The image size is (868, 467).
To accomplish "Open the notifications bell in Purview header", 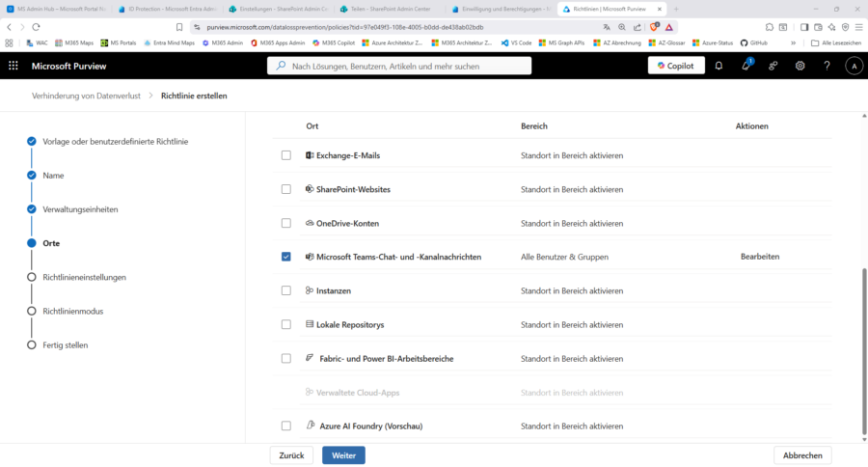I will pyautogui.click(x=719, y=66).
